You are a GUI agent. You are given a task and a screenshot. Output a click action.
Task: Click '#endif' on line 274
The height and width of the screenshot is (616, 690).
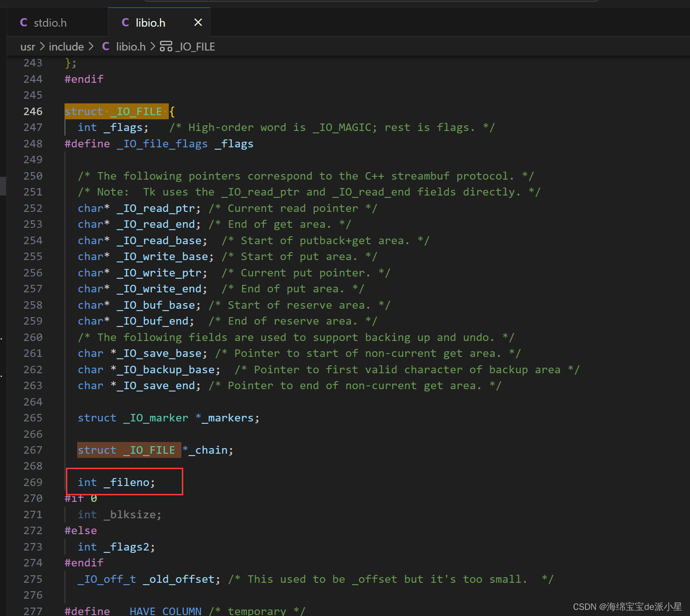tap(84, 563)
